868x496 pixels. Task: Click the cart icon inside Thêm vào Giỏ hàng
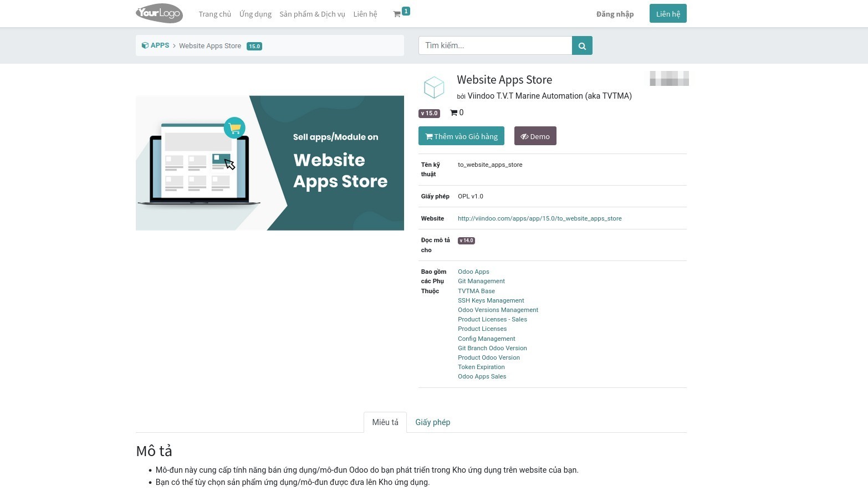coord(428,136)
